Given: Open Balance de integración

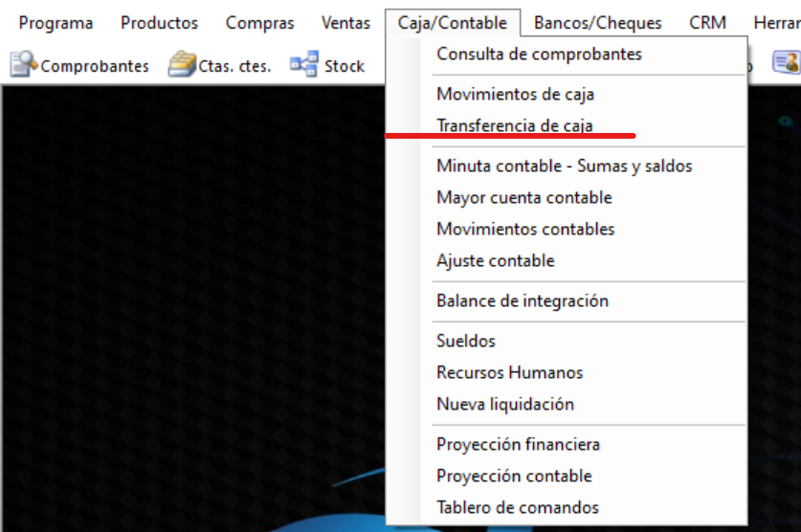Looking at the screenshot, I should (567, 300).
